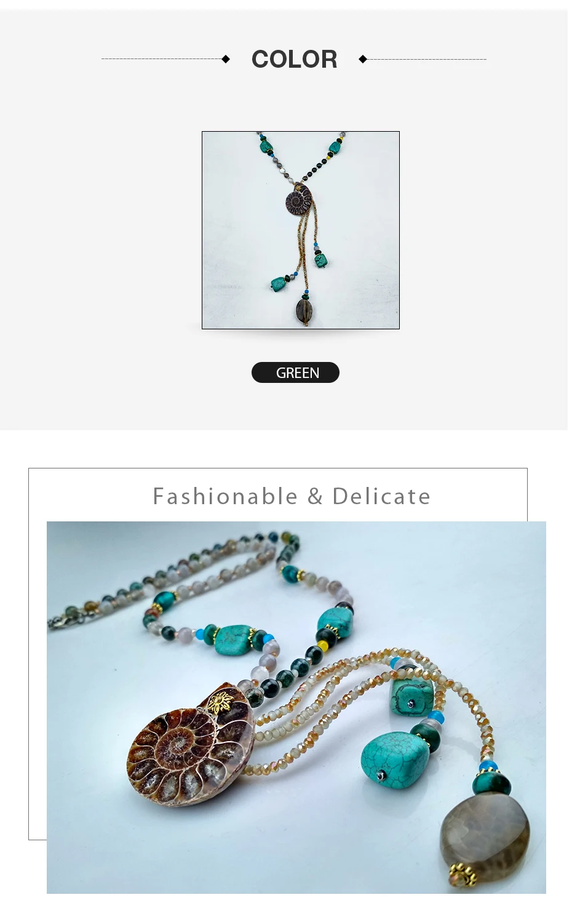572x924 pixels.
Task: Click the rectangular turquoise bead near clasp strand
Action: pyautogui.click(x=233, y=641)
